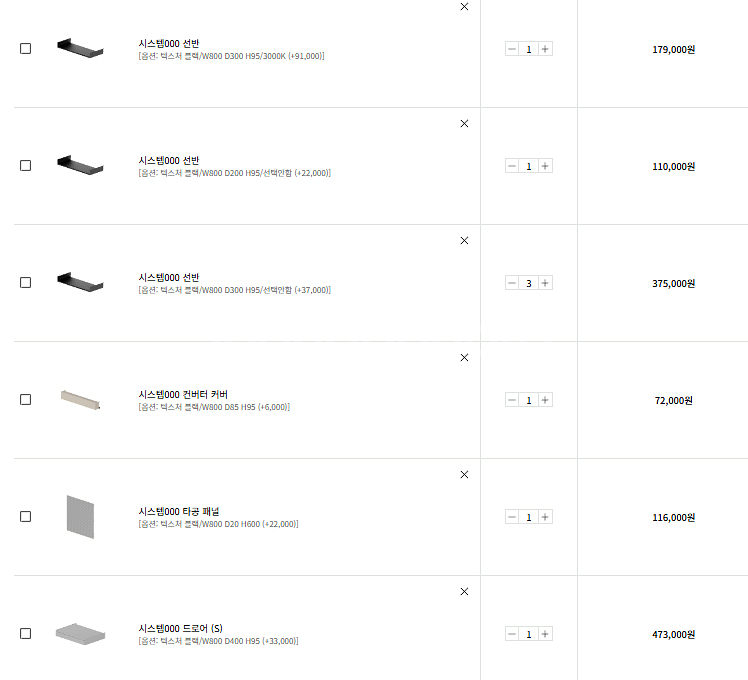Increase quantity of 컨버터 커버

[x=545, y=400]
